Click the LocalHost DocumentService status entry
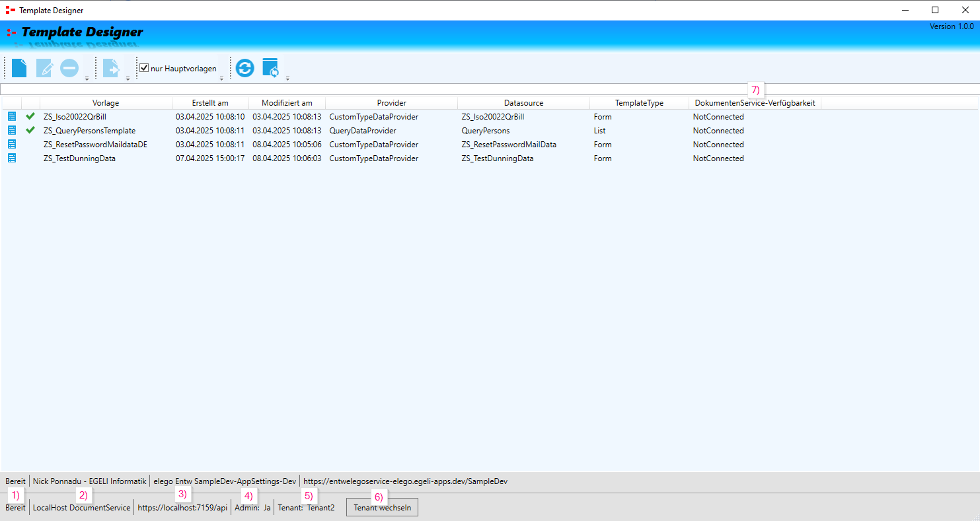The height and width of the screenshot is (521, 980). (x=81, y=508)
